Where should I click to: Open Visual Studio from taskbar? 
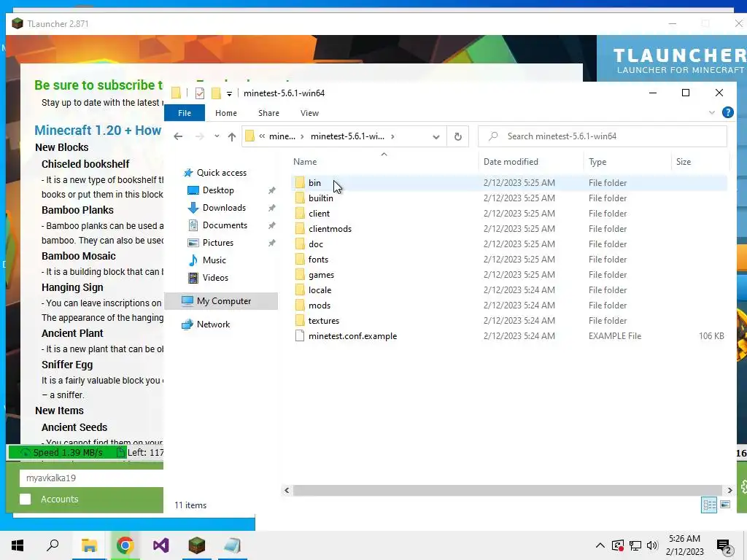161,545
